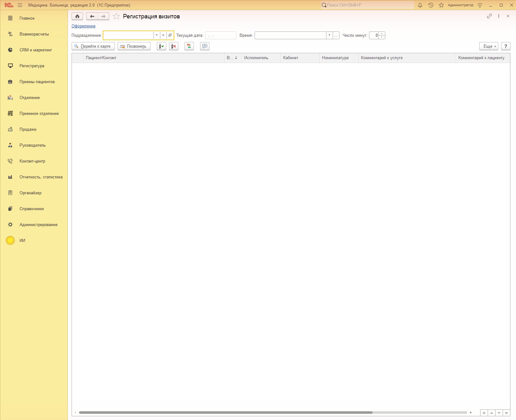516x420 pixels.
Task: Open the three-dot form options menu
Action: 499,16
